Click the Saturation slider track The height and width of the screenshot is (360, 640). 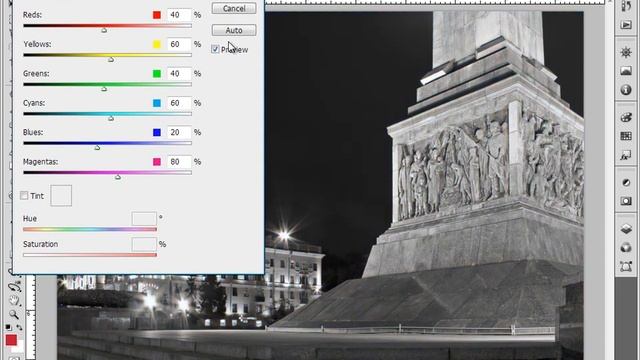coord(90,255)
